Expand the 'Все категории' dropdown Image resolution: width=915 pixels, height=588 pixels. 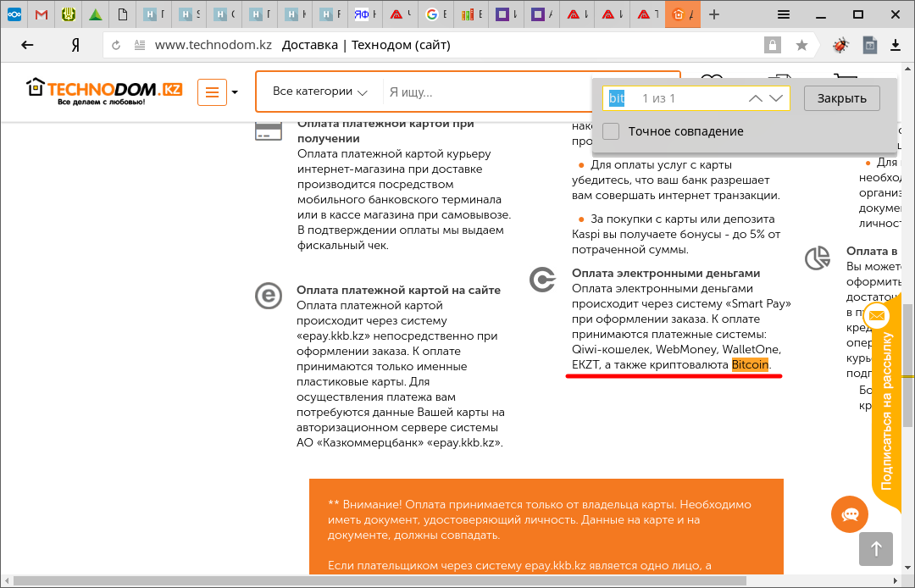319,92
